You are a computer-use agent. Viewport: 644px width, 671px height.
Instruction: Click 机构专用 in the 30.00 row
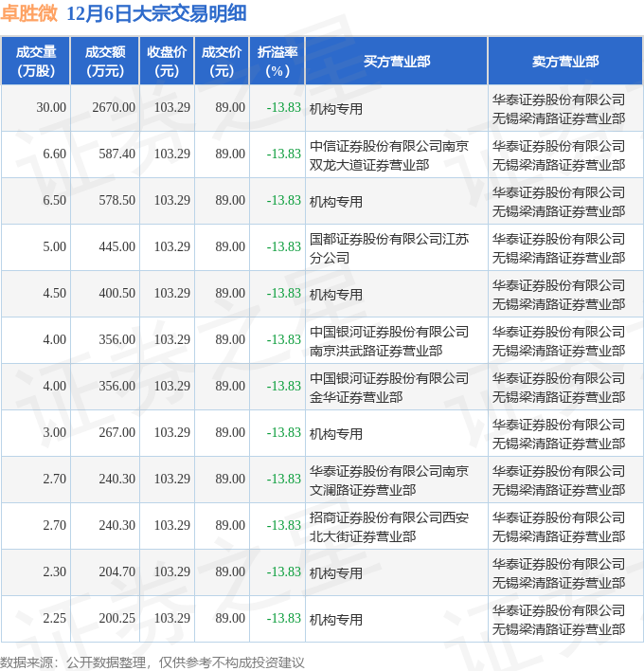[x=335, y=109]
